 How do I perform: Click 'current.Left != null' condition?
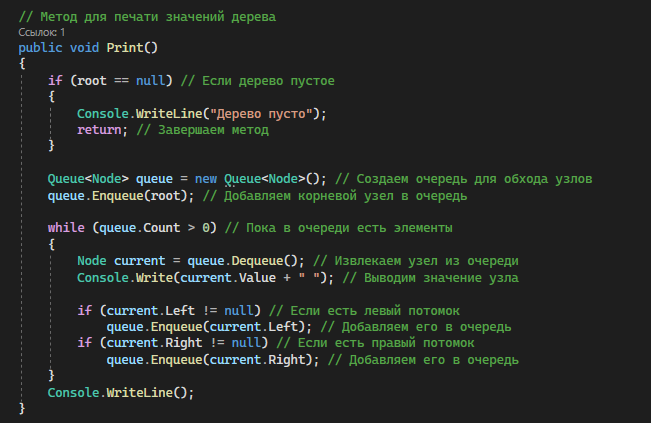tap(180, 310)
